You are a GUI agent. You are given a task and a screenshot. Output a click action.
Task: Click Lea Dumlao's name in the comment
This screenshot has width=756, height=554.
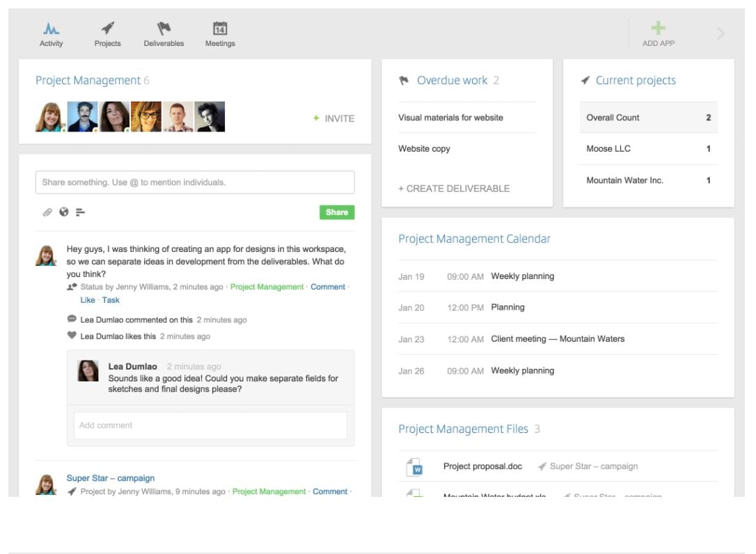pos(132,367)
